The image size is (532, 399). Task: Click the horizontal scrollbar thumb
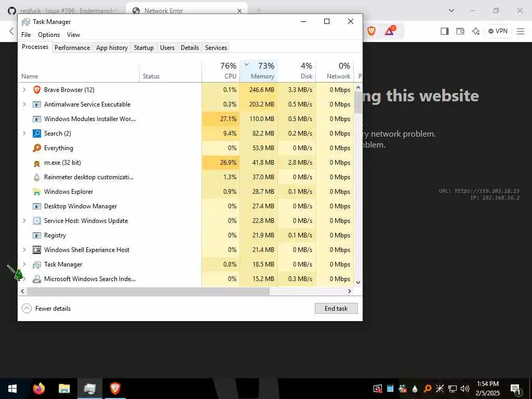(x=148, y=291)
